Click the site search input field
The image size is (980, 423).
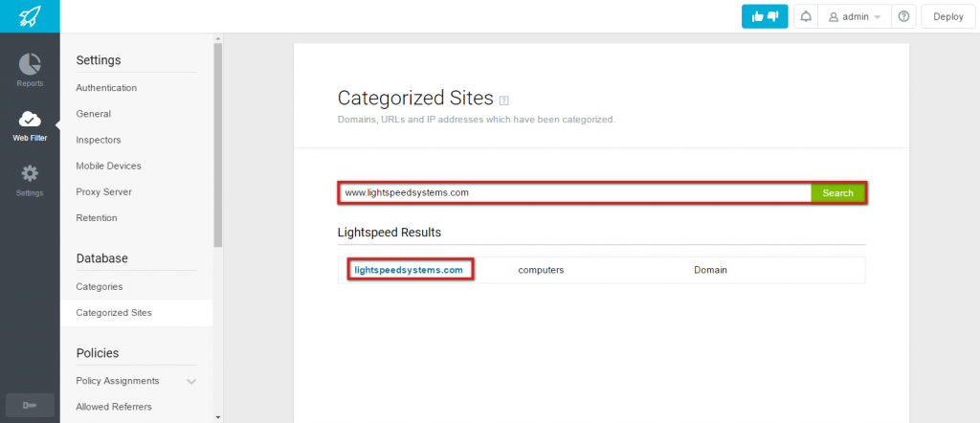pyautogui.click(x=575, y=193)
